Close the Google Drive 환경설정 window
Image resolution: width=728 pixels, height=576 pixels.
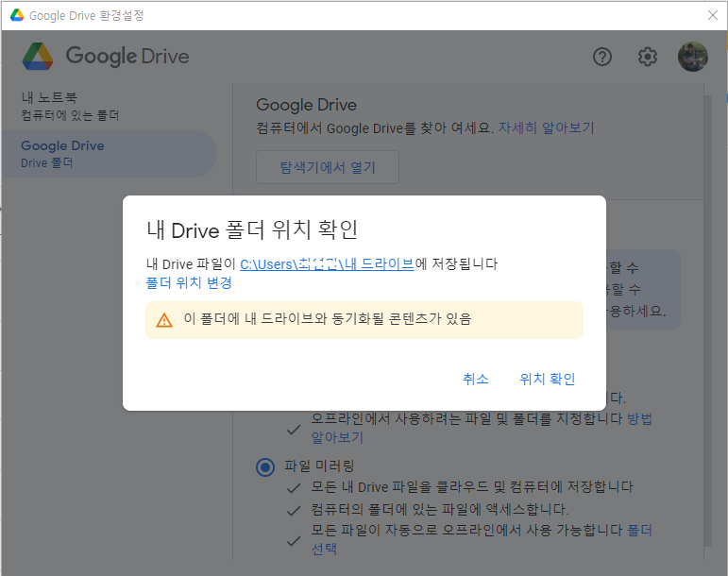(x=713, y=15)
